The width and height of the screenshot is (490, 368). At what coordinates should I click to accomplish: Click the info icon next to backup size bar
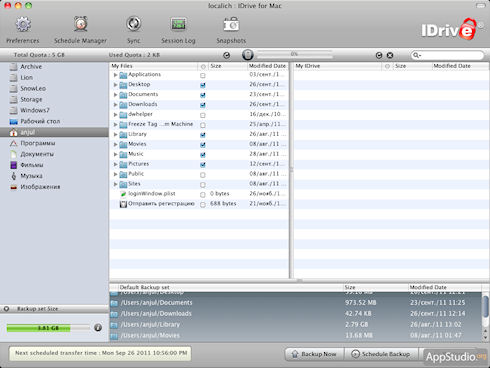coord(98,328)
